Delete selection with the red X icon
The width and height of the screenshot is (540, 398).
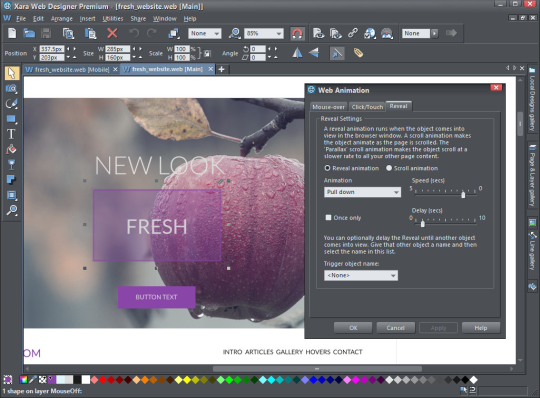[x=112, y=33]
